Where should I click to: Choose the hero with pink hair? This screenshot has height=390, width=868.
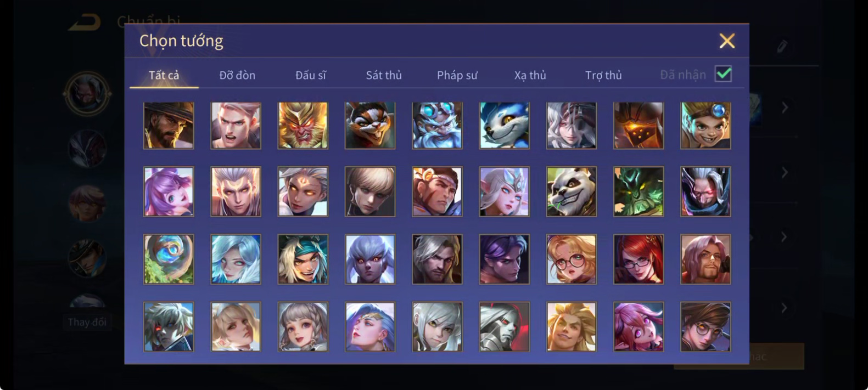click(x=639, y=327)
